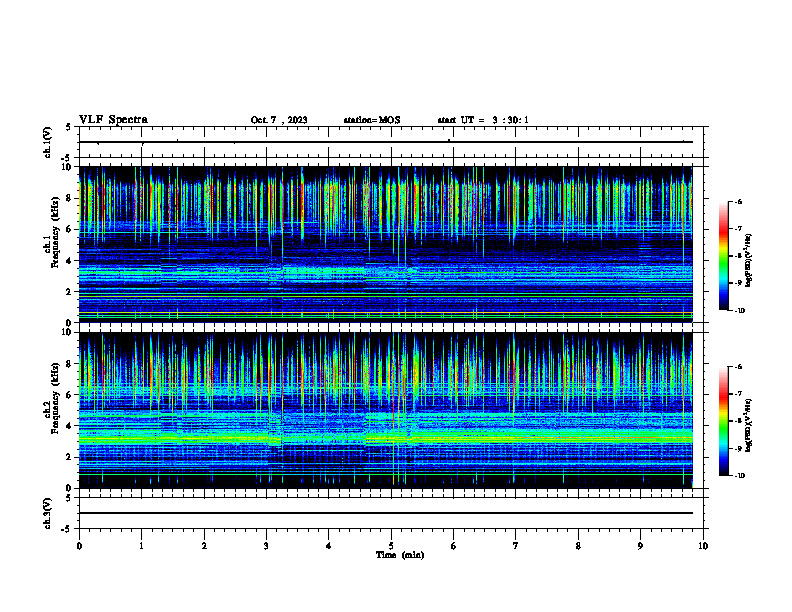Click time axis tick label "2"
792x612 pixels.
204,546
